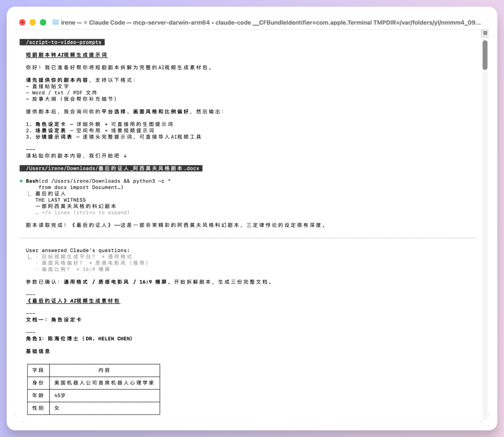Image resolution: width=504 pixels, height=437 pixels.
Task: Click heading 《最后的证人》AI视频生成素材包
Action: coord(73,301)
